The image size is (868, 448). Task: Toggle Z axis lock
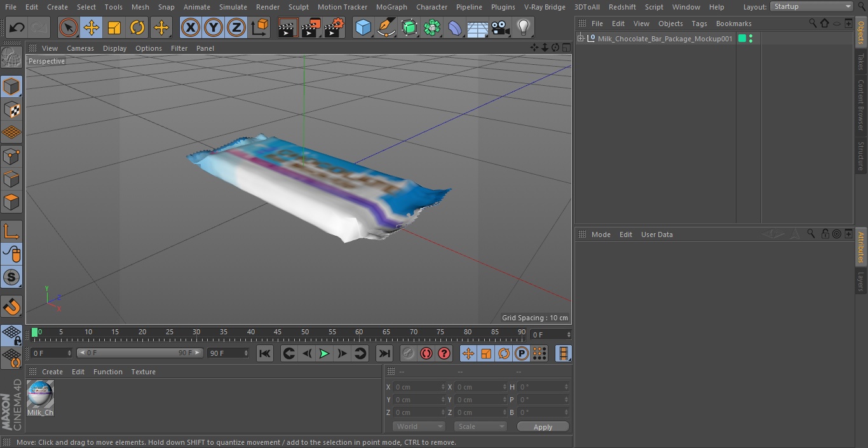tap(236, 27)
